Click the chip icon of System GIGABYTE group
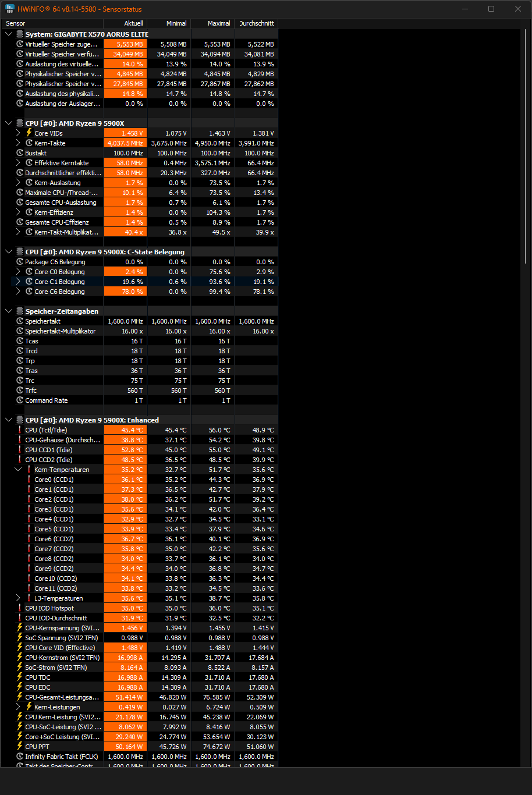The width and height of the screenshot is (532, 795). point(20,34)
